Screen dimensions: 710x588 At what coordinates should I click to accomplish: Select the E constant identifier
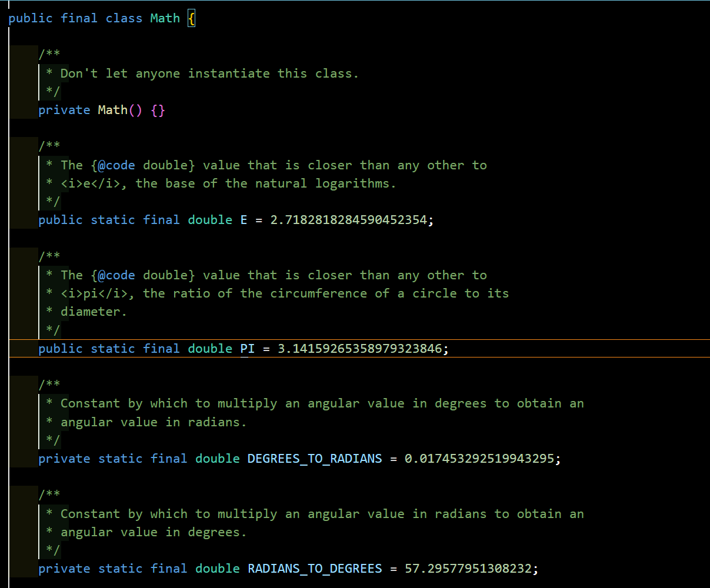[244, 220]
